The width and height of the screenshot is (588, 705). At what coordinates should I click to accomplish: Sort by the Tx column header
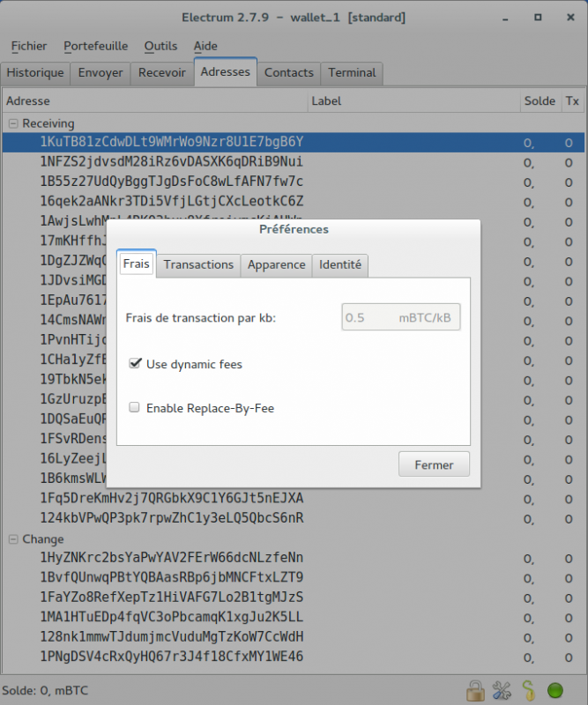pos(572,100)
